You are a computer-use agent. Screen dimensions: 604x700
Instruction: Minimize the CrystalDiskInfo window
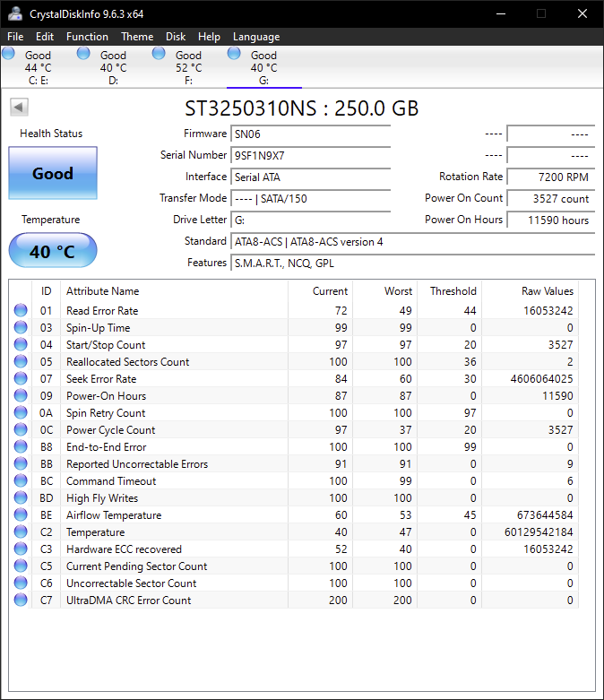tap(501, 13)
